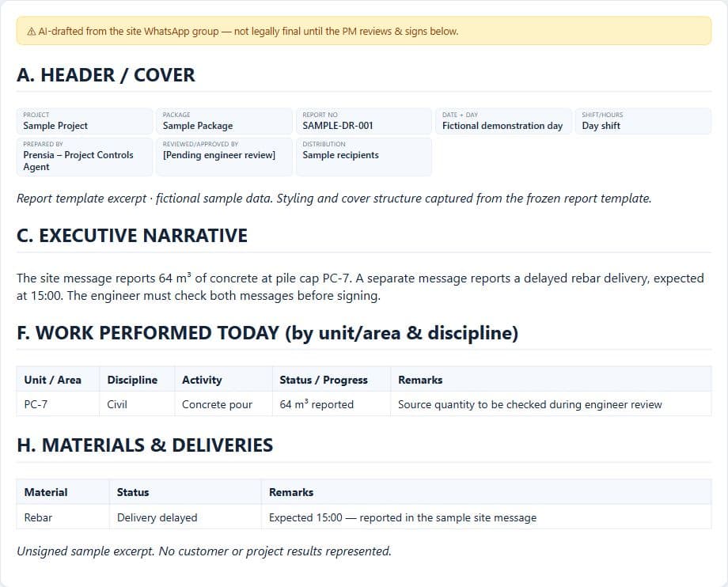Image resolution: width=728 pixels, height=587 pixels.
Task: Click the 'Civil' discipline cell
Action: pos(117,404)
